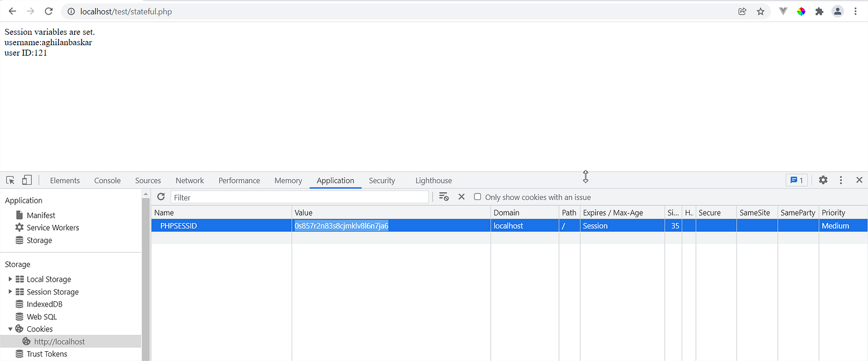Focus the cookie Filter field

tap(300, 197)
